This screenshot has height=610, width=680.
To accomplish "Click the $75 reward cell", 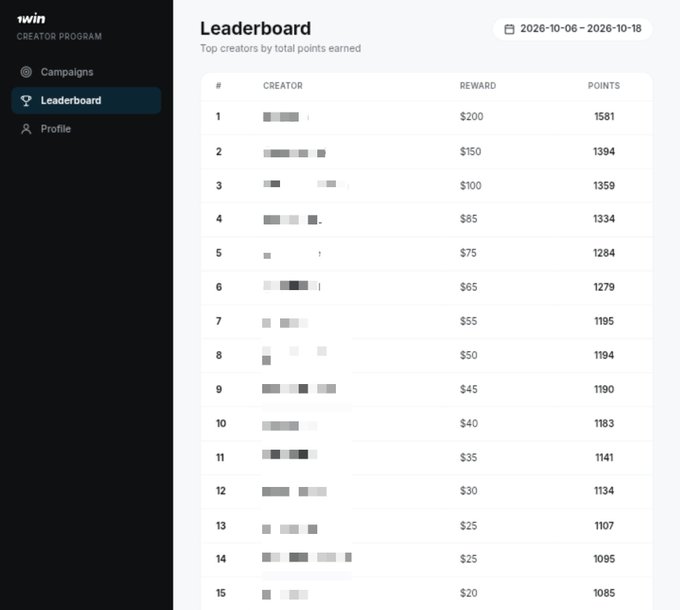I will coord(468,253).
